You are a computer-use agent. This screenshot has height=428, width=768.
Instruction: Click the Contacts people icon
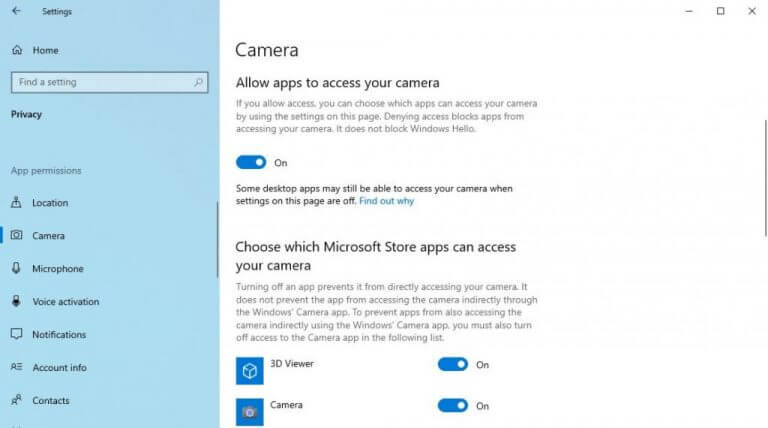pos(17,400)
